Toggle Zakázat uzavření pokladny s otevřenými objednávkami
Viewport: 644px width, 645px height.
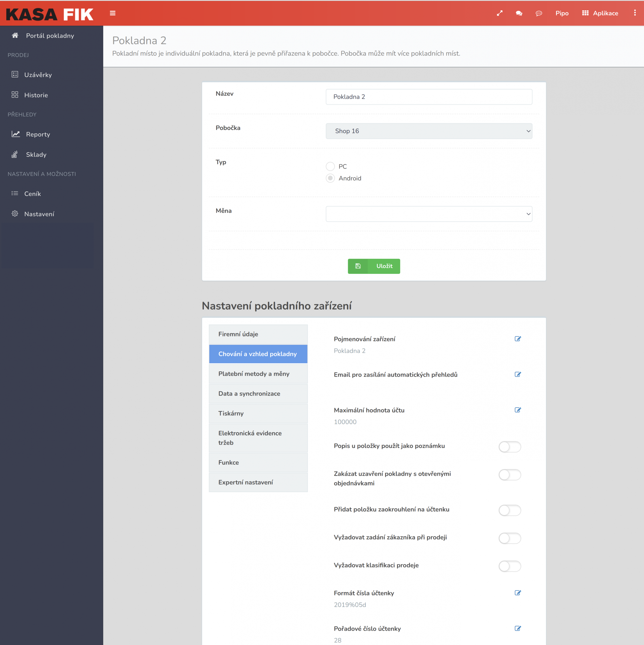(x=510, y=475)
